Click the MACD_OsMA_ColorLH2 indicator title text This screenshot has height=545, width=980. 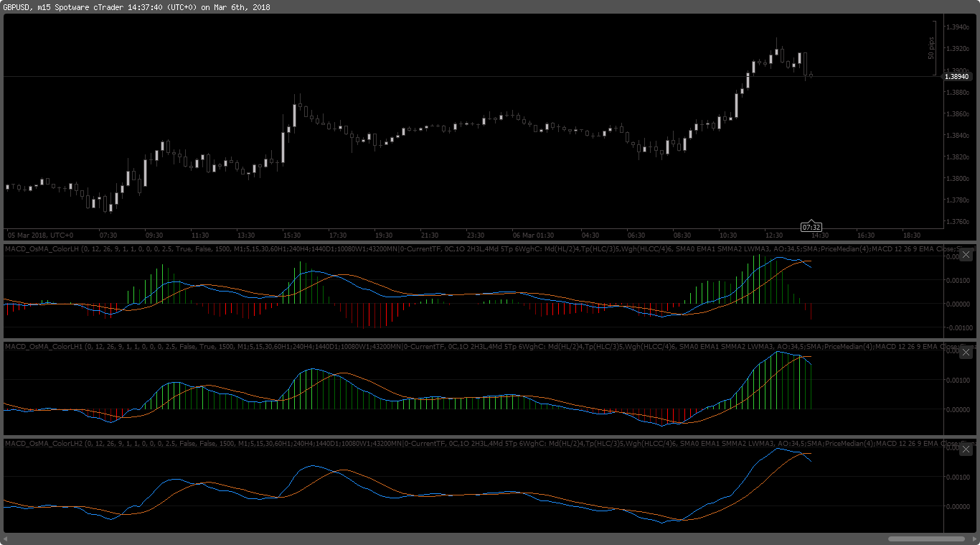(44, 444)
